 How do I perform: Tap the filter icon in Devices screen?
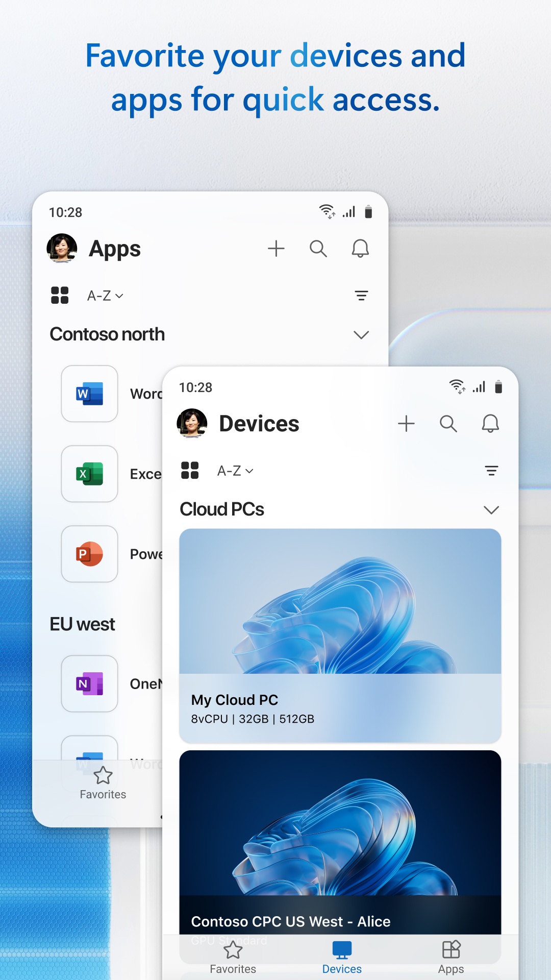click(x=491, y=471)
